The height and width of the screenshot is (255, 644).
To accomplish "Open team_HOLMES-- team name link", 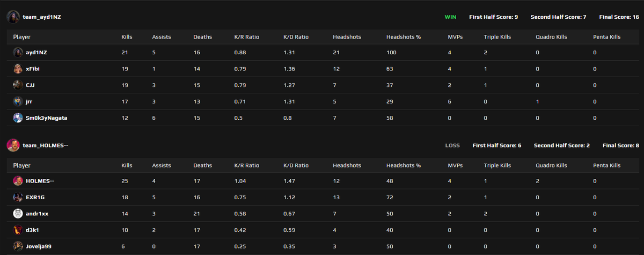I will click(46, 145).
